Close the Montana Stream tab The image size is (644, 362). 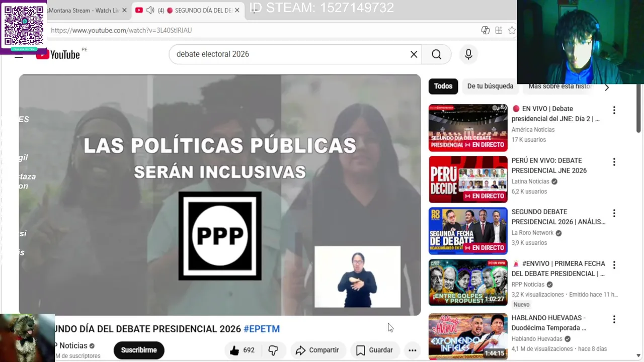[124, 10]
